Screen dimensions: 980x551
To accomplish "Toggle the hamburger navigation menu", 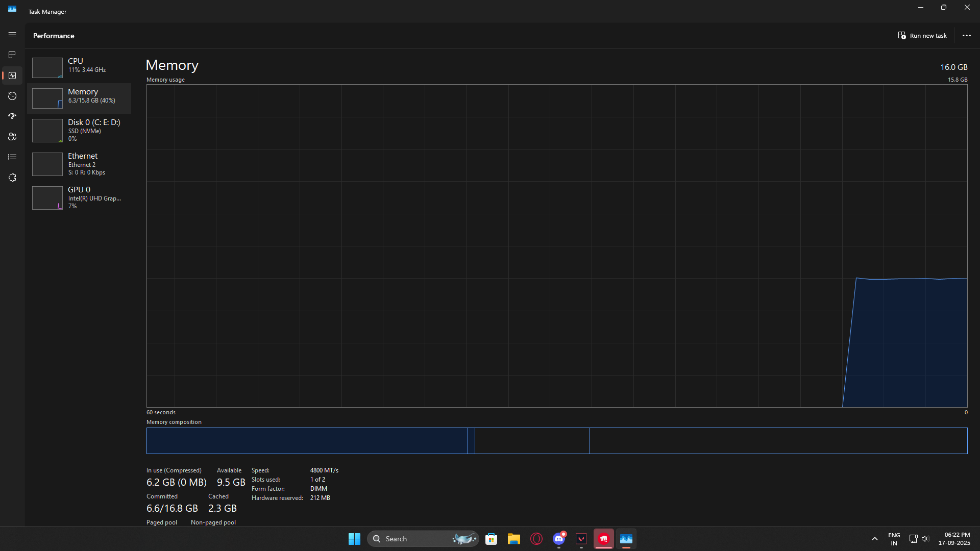I will pos(12,35).
